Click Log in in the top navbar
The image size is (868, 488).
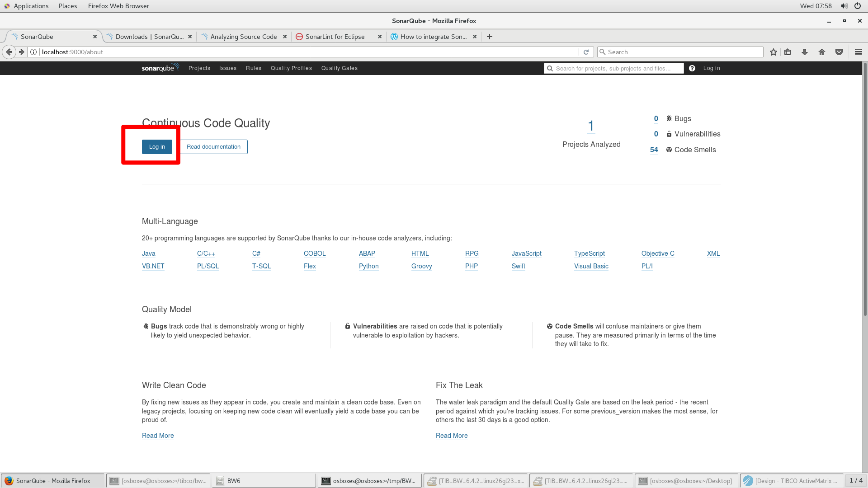coord(712,68)
